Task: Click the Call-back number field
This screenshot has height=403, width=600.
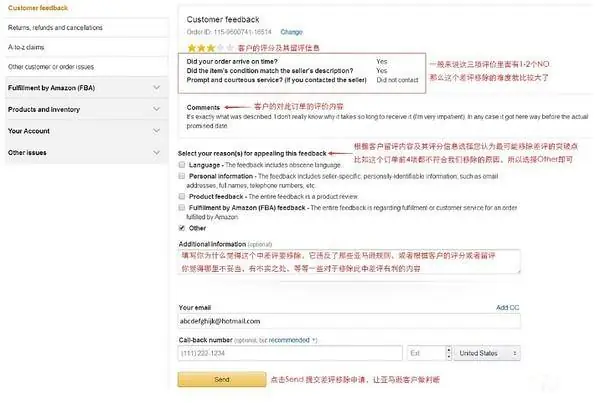Action: point(290,353)
